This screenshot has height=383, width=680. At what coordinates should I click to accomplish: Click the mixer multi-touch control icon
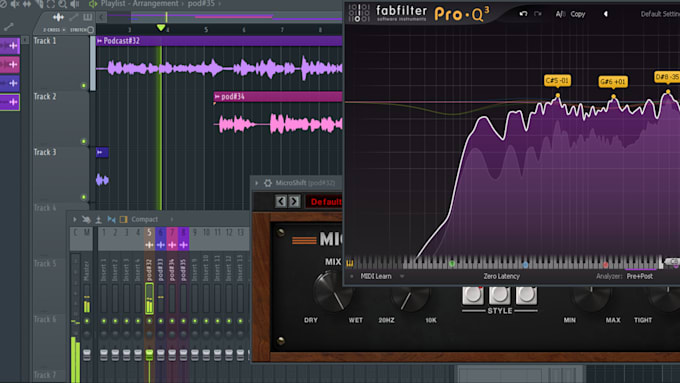(86, 219)
